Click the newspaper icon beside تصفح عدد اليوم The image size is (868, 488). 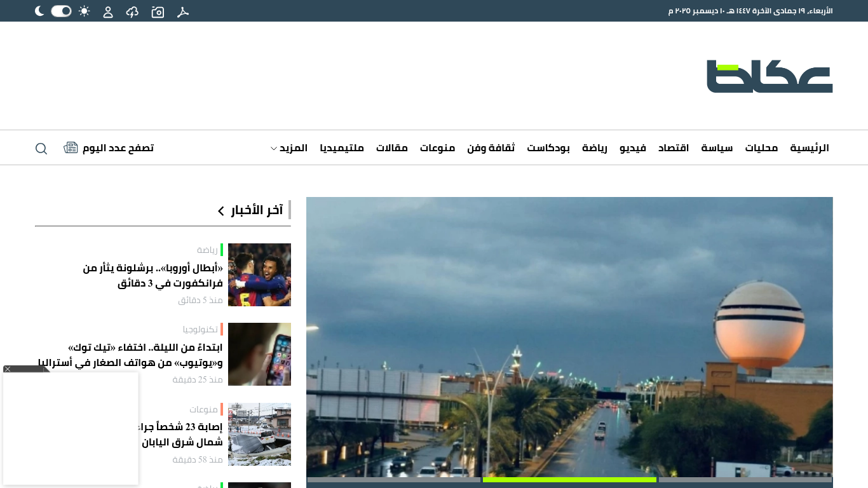[71, 148]
